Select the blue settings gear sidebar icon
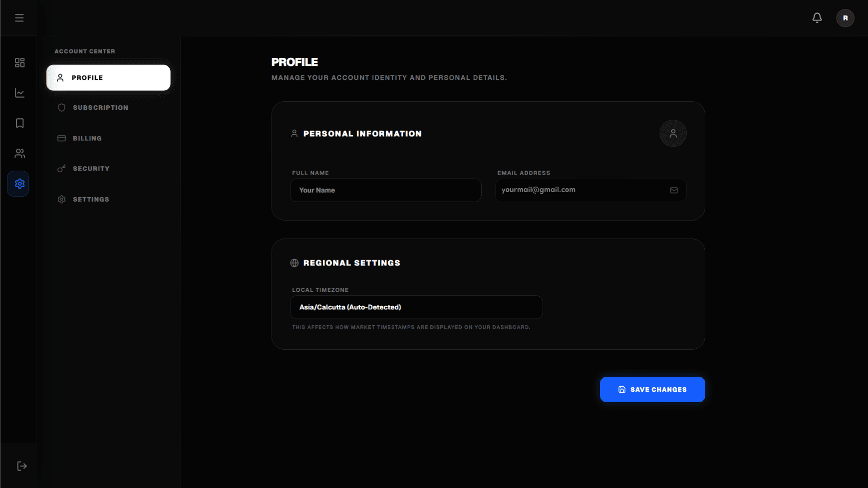The height and width of the screenshot is (488, 868). tap(19, 184)
